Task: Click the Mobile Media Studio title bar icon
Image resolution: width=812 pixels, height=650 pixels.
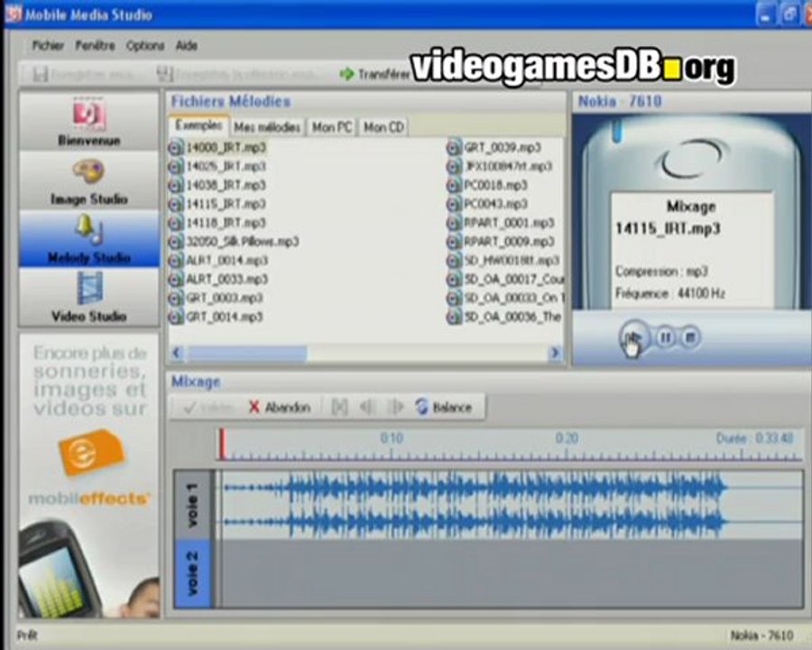Action: [x=14, y=14]
